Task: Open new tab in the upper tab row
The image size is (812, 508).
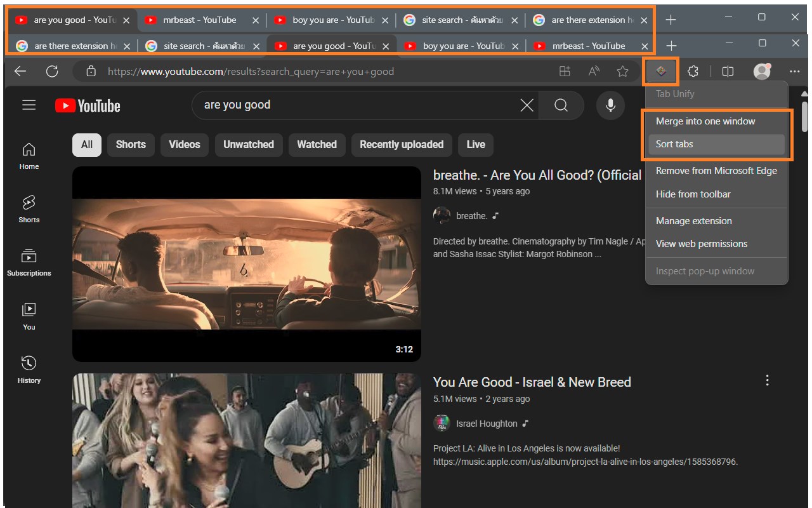Action: pos(671,20)
